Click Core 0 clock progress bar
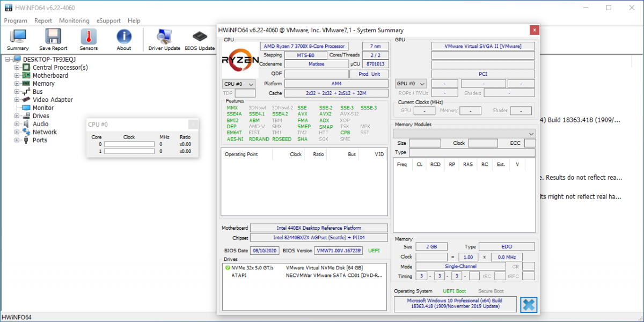 [129, 144]
